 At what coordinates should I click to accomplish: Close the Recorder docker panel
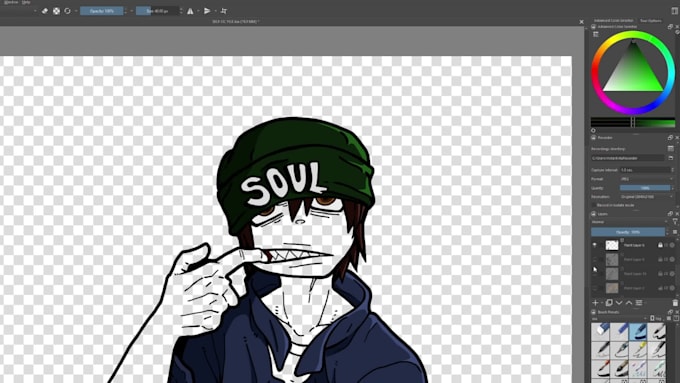677,137
